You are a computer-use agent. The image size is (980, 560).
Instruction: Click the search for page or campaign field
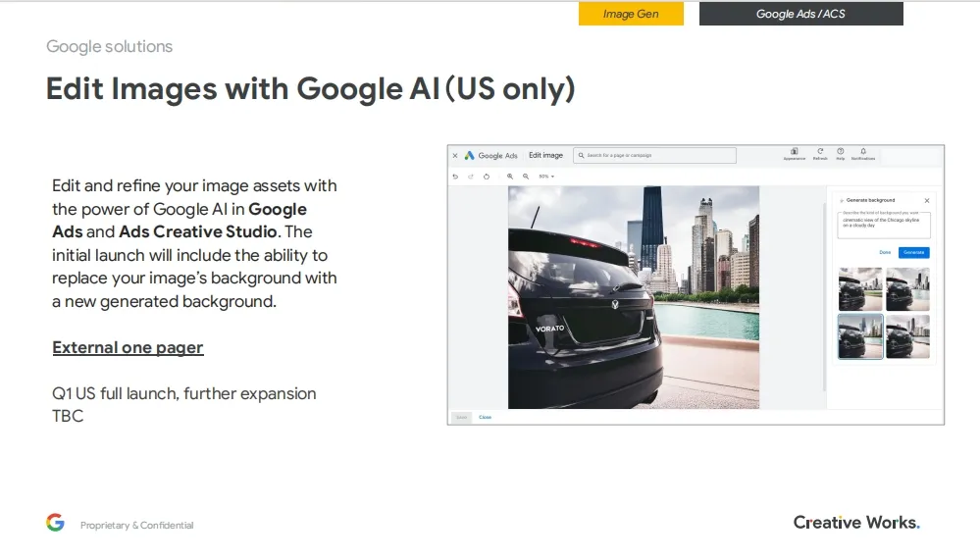[654, 155]
